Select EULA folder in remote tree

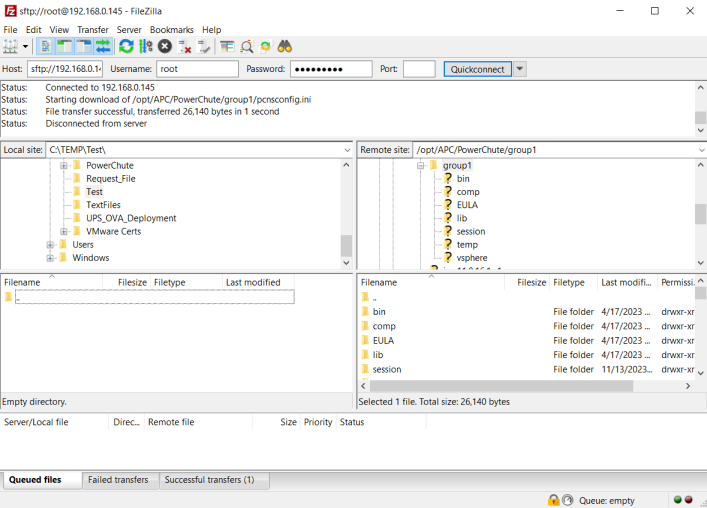(467, 205)
